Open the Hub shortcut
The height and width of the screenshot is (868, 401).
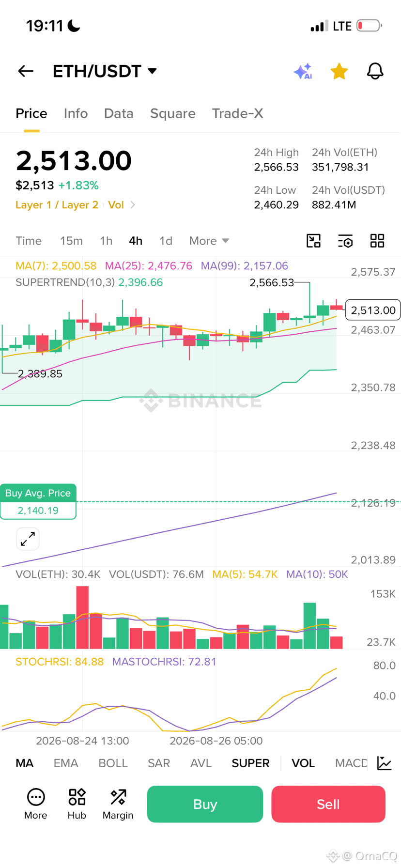77,805
